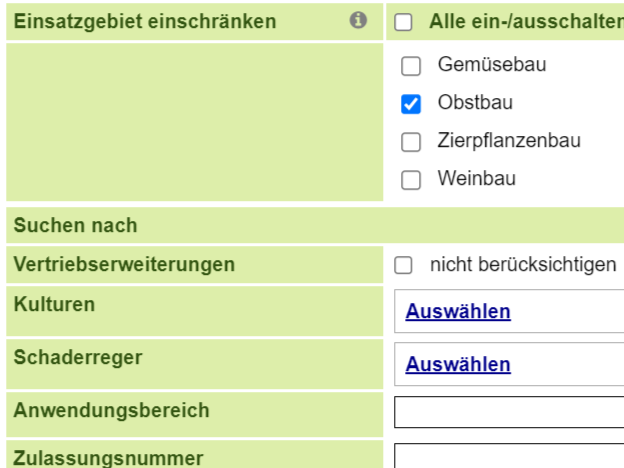
Task: Click the Obstbau label text
Action: tap(475, 102)
